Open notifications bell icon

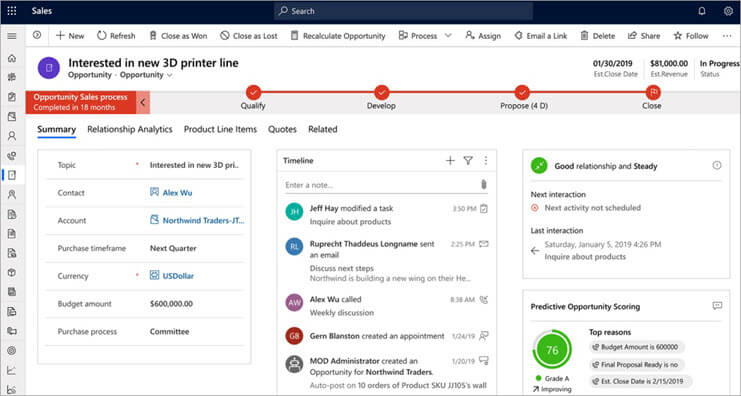point(702,11)
